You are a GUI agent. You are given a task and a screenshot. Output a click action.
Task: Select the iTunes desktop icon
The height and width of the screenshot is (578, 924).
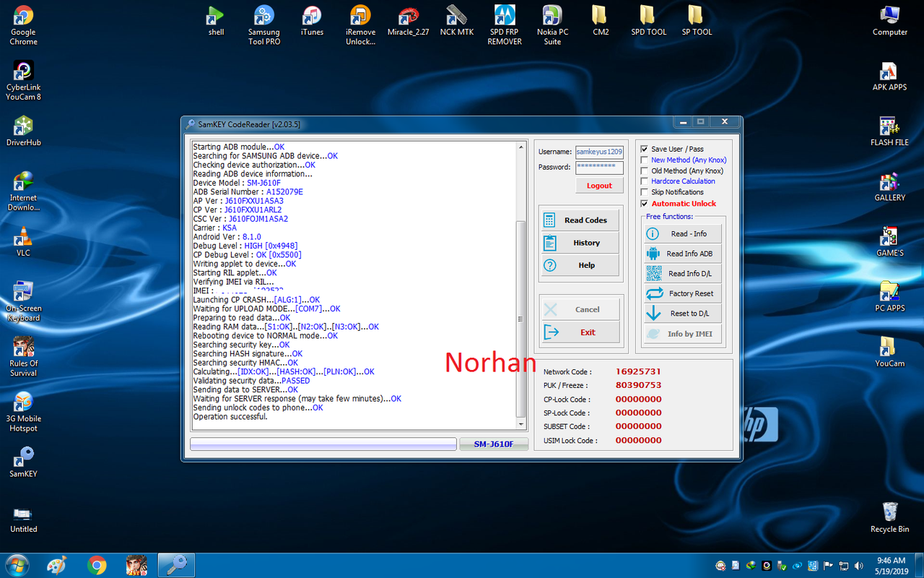[312, 20]
